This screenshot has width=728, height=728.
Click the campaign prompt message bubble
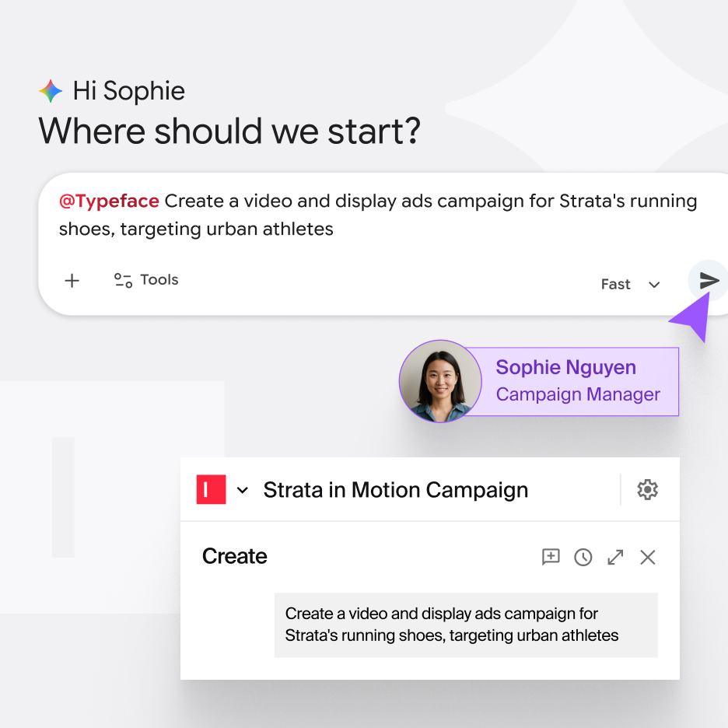click(x=466, y=625)
